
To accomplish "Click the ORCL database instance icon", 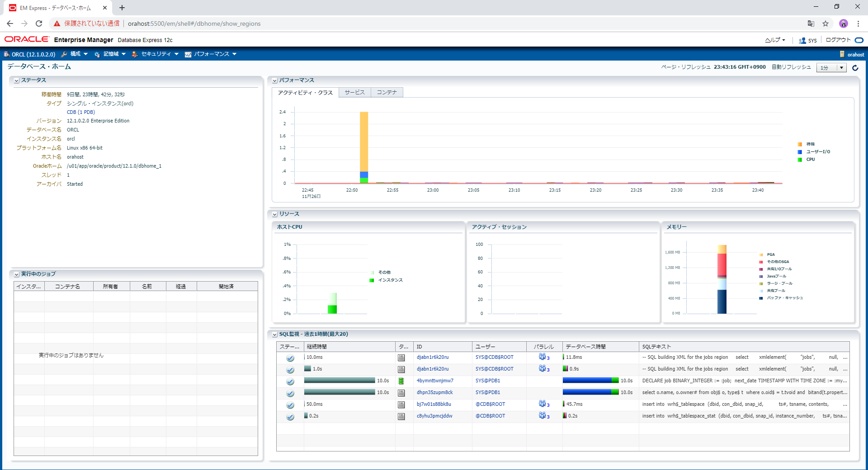I will (x=7, y=54).
